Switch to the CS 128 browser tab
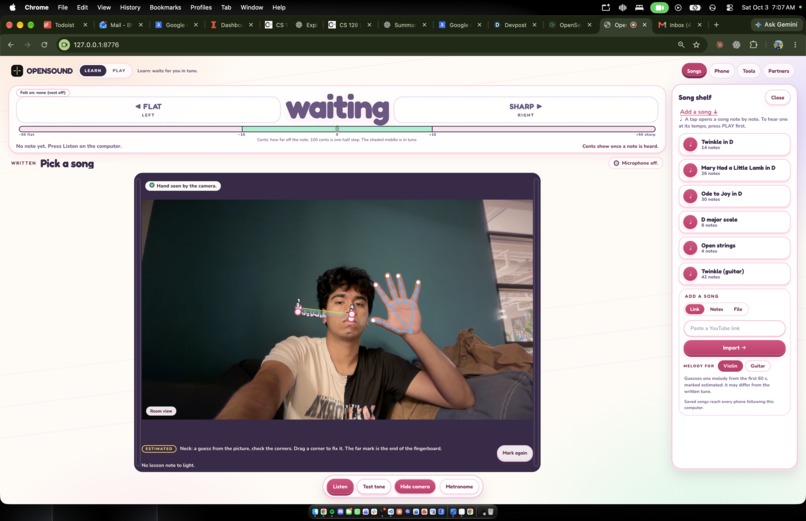Viewport: 806px width, 521px height. (x=348, y=25)
